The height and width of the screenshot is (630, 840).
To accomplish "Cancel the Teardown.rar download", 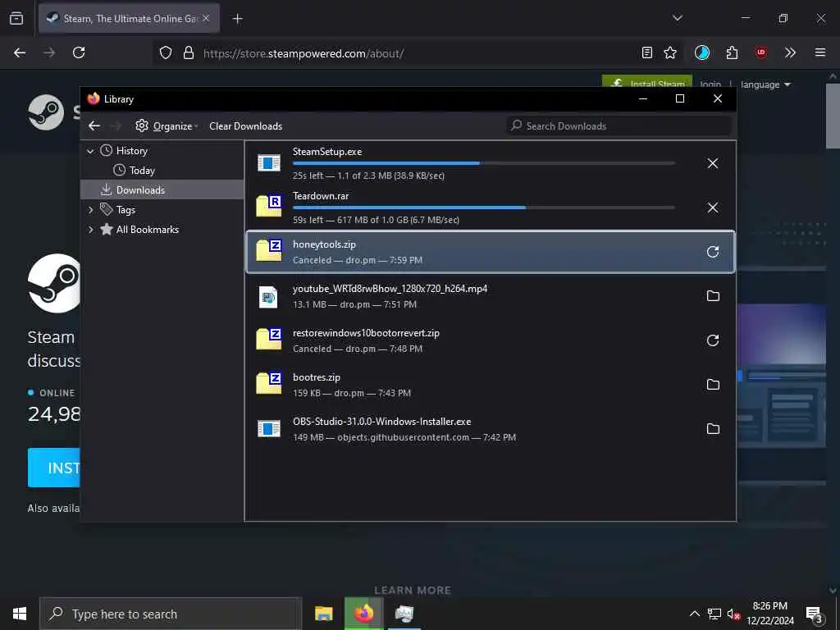I will tap(713, 208).
